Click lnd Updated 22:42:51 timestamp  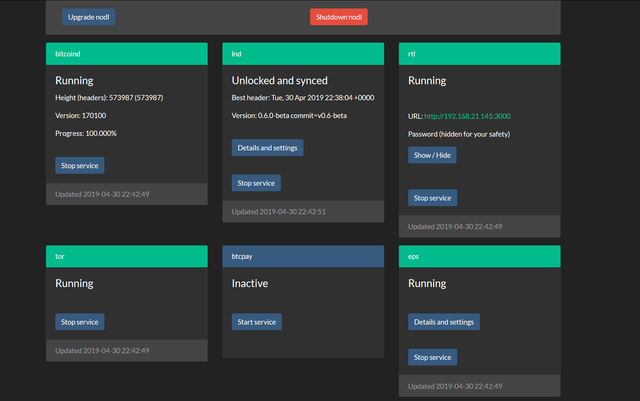[x=278, y=212]
